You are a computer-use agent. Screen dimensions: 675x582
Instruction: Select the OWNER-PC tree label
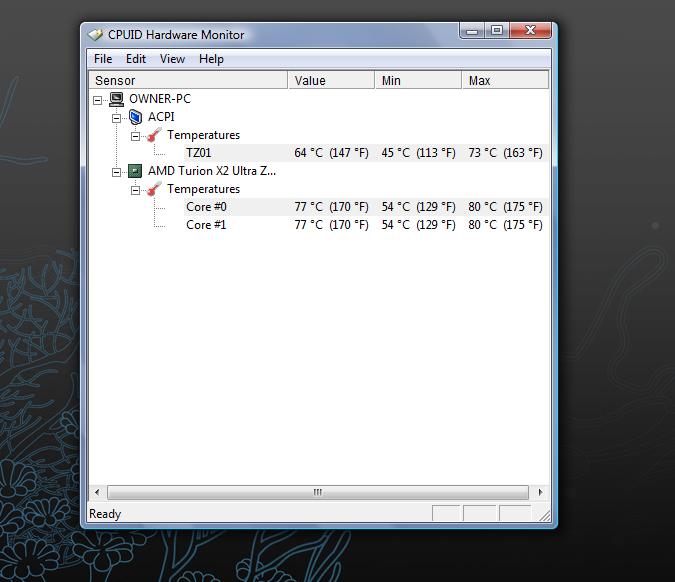[160, 99]
